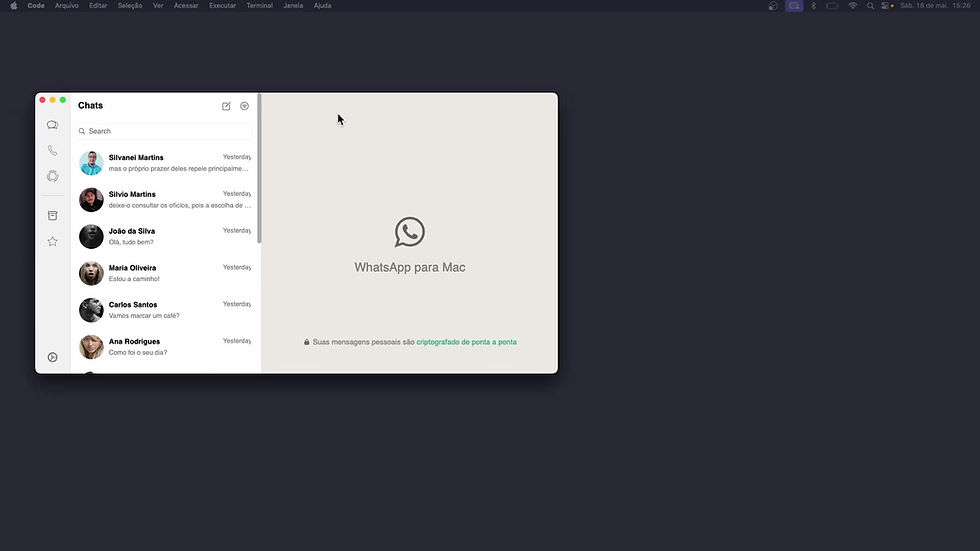This screenshot has width=980, height=551.
Task: Open João da Silva chat
Action: (x=165, y=237)
